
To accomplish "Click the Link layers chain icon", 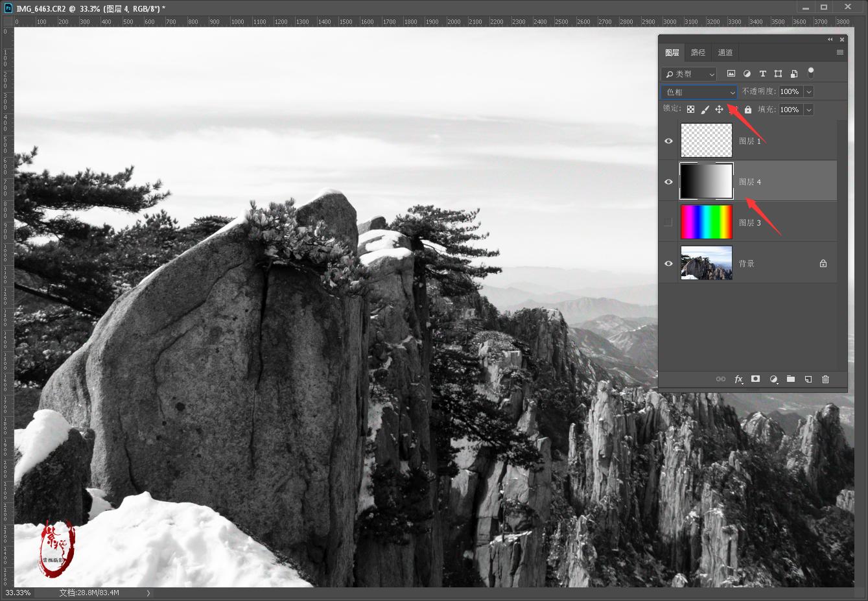I will click(x=721, y=379).
